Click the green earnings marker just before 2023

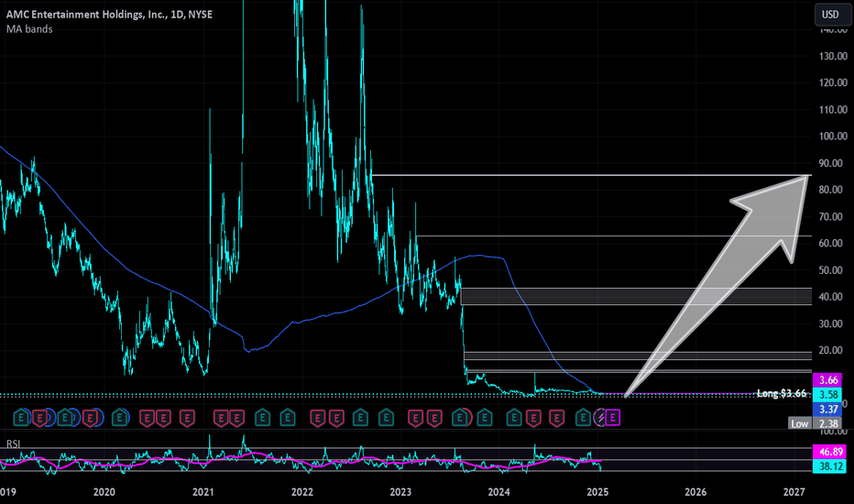point(386,418)
